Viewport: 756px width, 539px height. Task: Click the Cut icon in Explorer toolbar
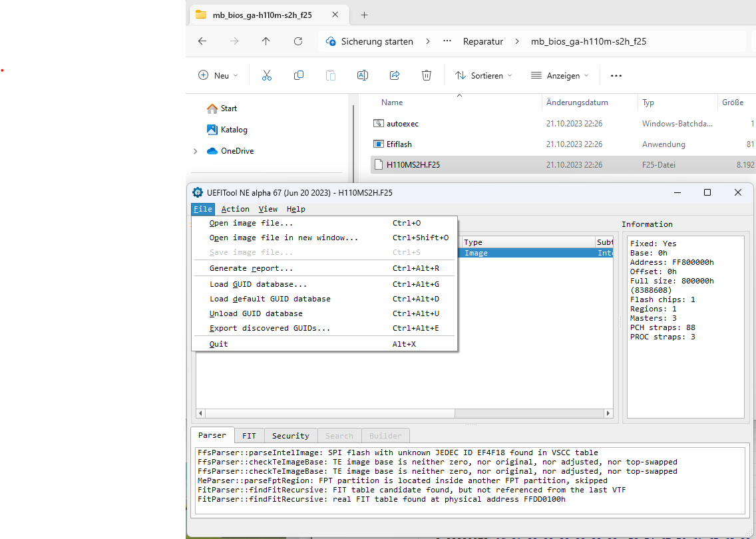(266, 75)
